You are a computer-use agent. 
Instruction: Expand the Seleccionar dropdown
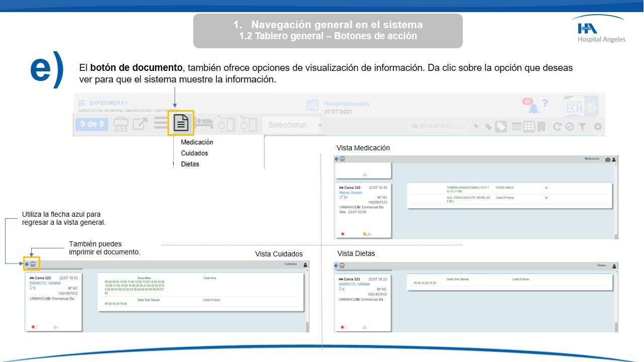pos(294,125)
